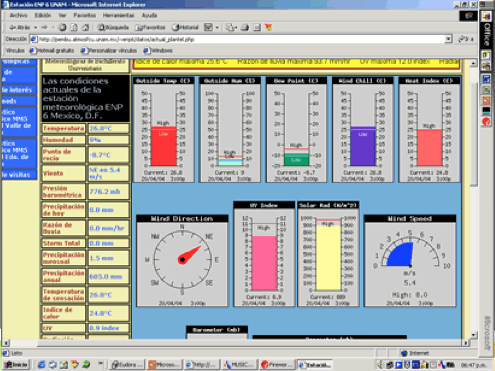Image resolution: width=495 pixels, height=371 pixels.
Task: Open the Búsqueda search toolbar button
Action: (113, 27)
